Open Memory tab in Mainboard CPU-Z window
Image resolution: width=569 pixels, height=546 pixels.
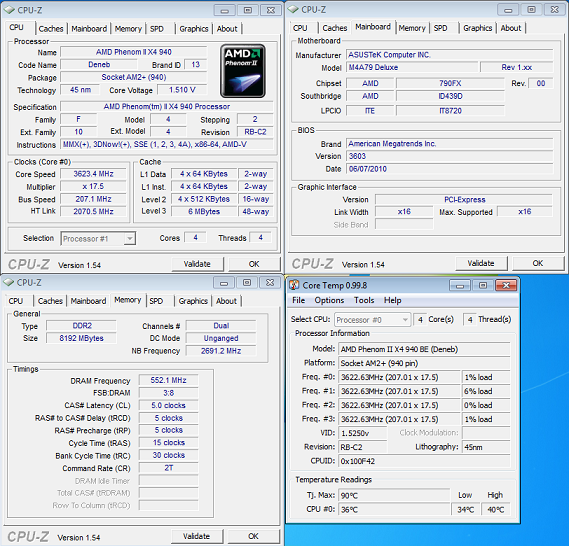(412, 28)
